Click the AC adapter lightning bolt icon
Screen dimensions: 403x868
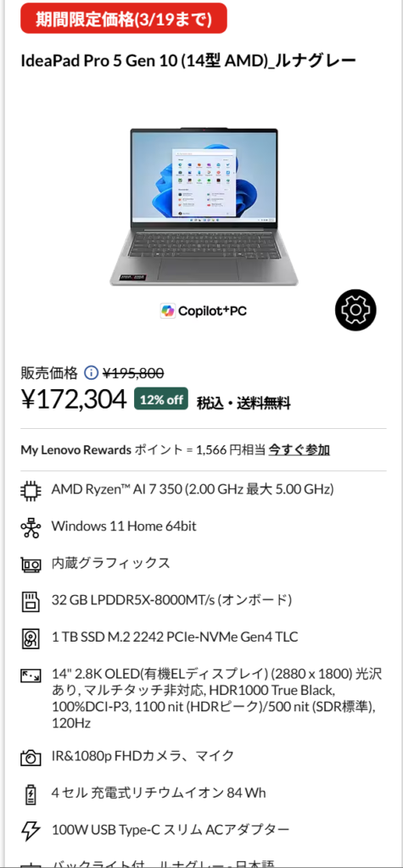click(31, 831)
